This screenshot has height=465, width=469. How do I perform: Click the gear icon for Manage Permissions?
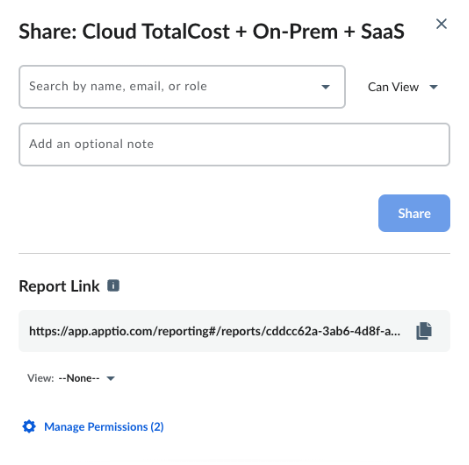tap(29, 426)
